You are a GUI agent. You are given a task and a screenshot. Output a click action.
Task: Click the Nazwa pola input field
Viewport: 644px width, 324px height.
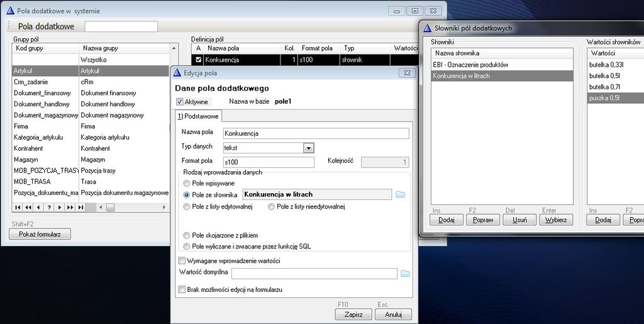[x=316, y=133]
